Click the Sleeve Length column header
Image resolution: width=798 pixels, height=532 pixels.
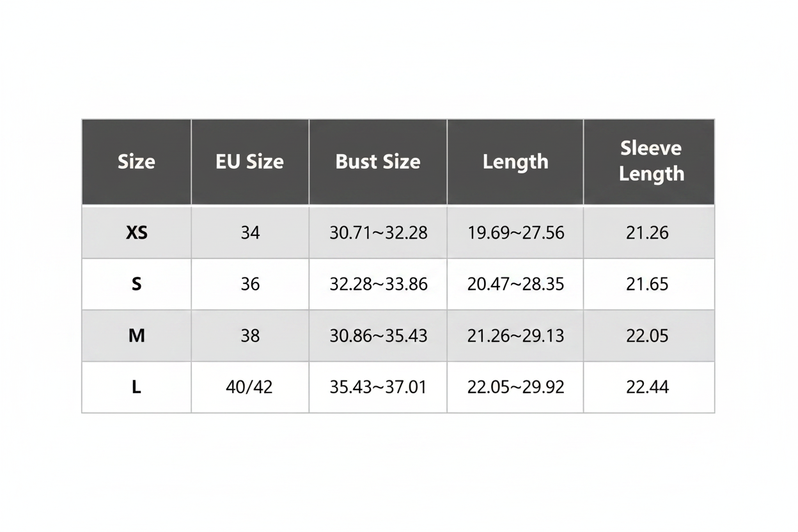[x=649, y=162]
